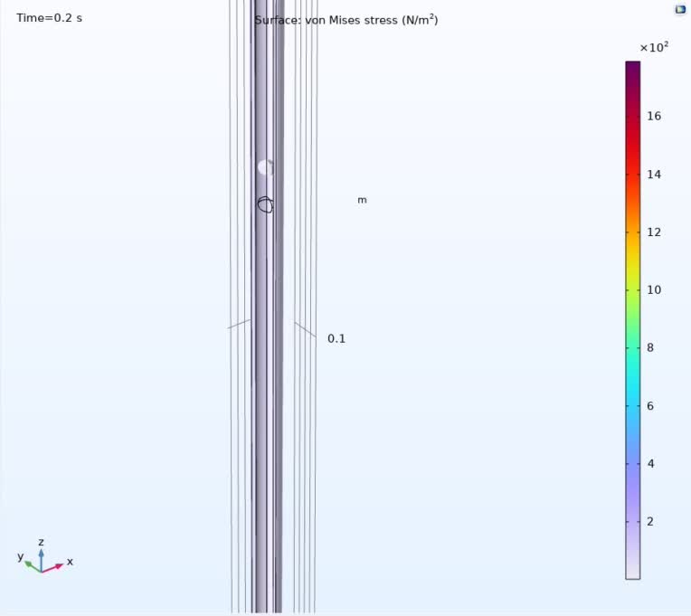Click the '0.1' axis tick label
Screen dimensions: 691x616
click(336, 339)
